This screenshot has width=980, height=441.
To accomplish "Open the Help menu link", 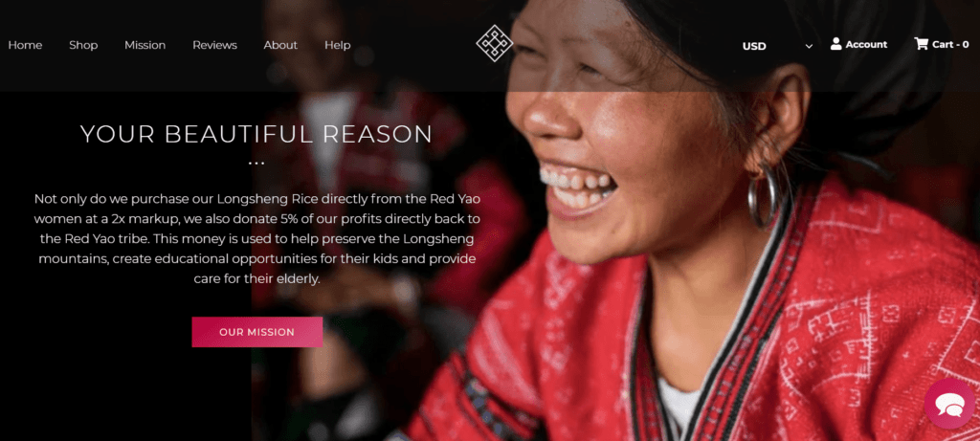I will 338,45.
